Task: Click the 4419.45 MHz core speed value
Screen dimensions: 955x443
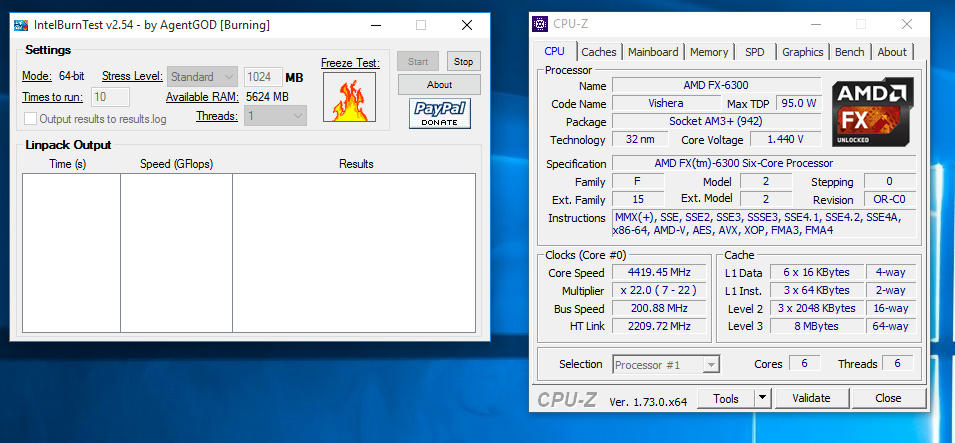Action: pos(659,272)
